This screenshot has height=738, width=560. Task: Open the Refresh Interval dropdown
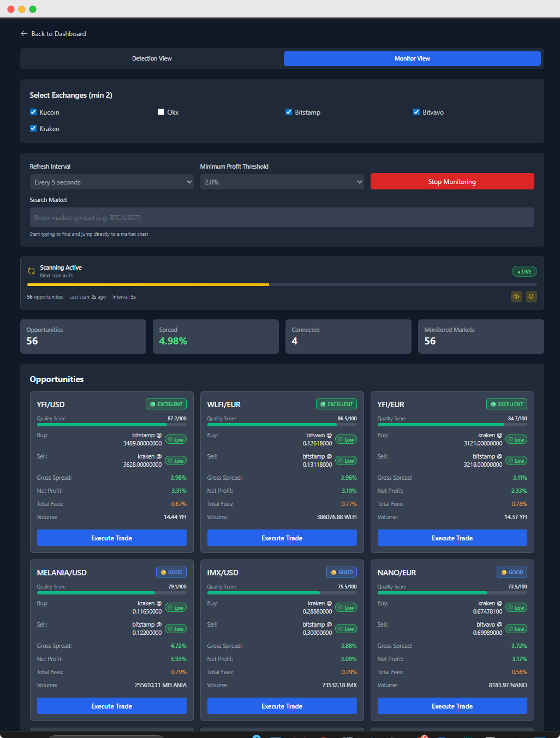[x=111, y=182]
